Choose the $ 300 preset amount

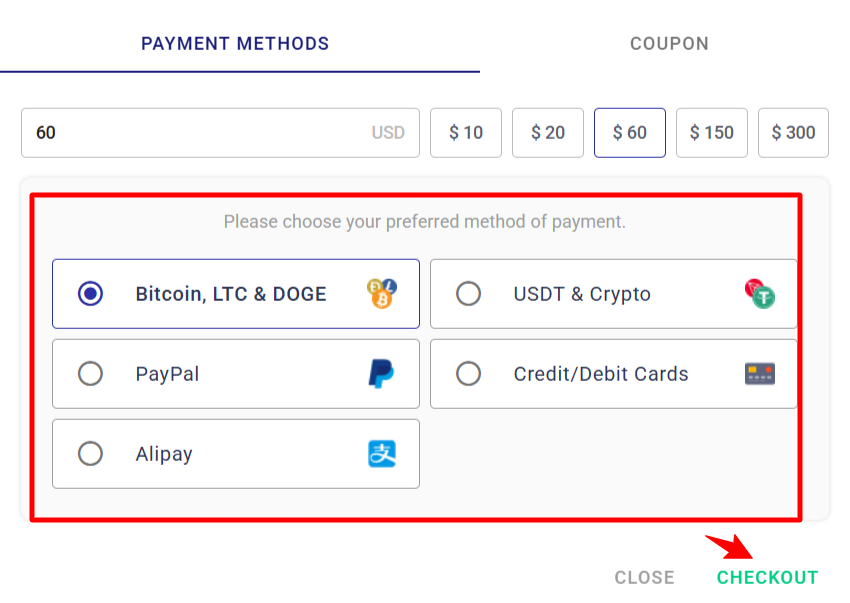[x=793, y=133]
